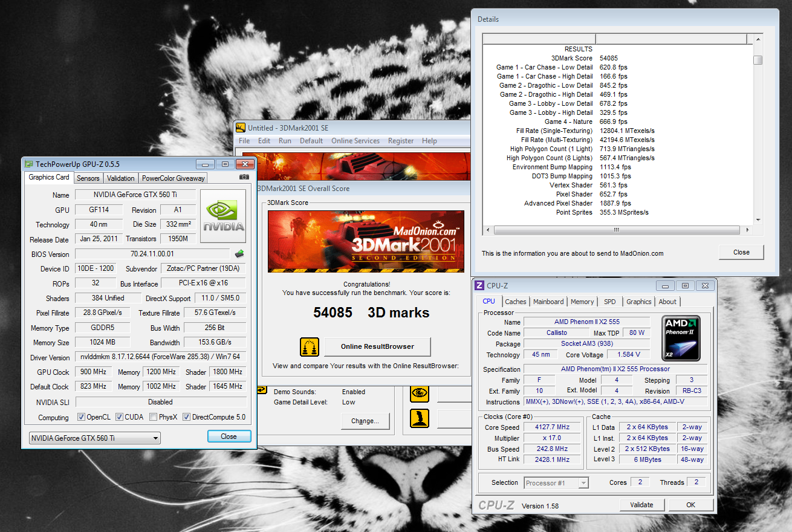Open the Register menu in 3DMark
The image size is (792, 532).
401,141
